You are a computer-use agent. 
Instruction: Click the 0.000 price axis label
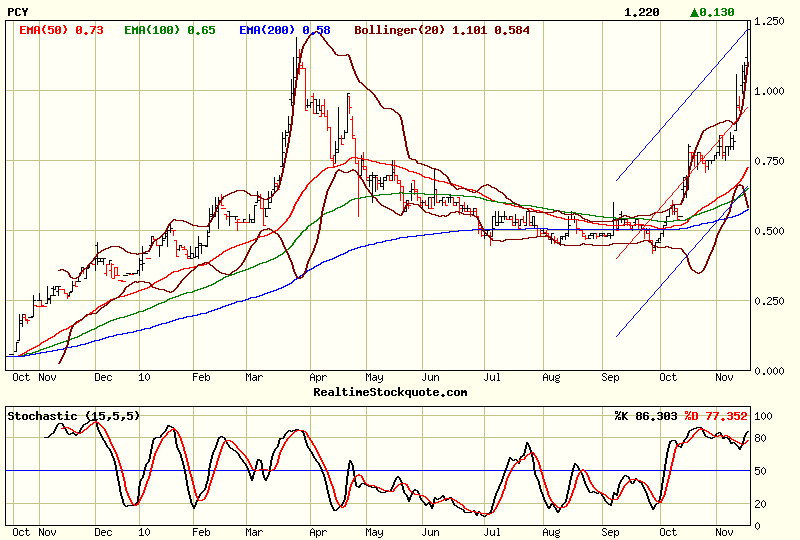click(x=769, y=371)
